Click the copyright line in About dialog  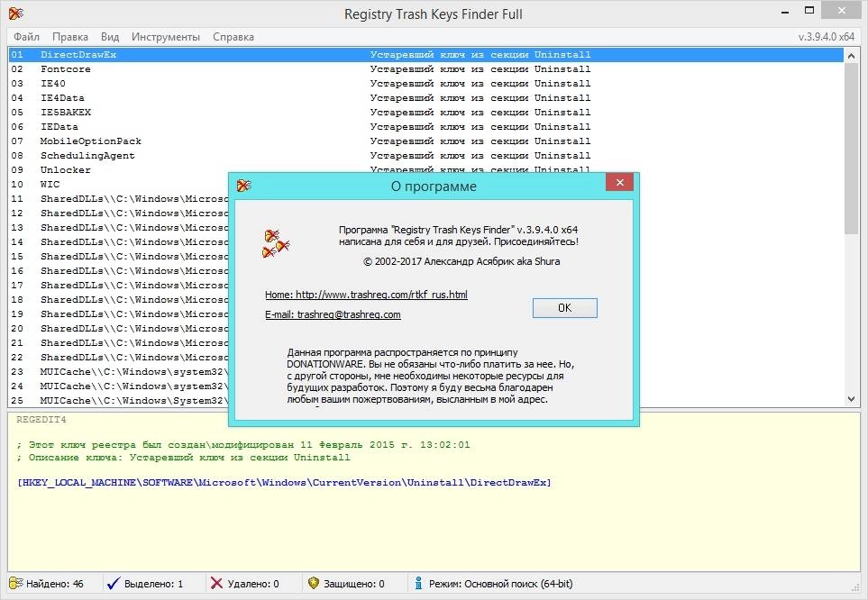pyautogui.click(x=461, y=261)
